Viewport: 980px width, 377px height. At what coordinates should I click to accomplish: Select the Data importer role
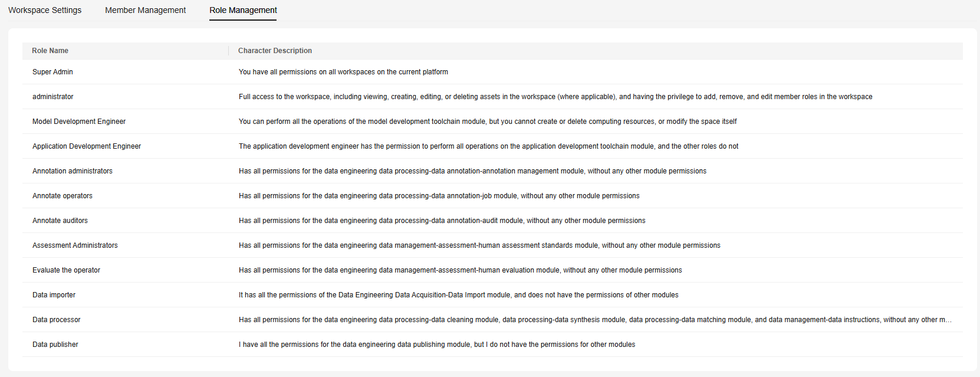point(54,295)
